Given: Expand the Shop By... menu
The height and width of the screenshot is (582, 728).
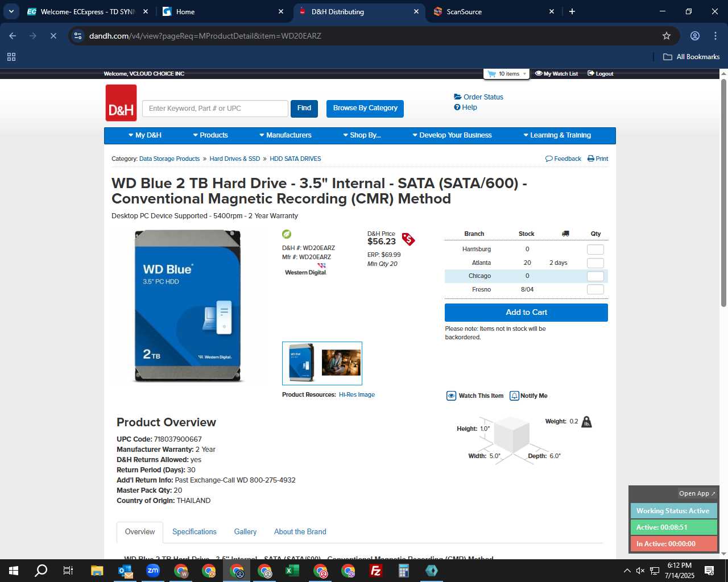Looking at the screenshot, I should [362, 135].
